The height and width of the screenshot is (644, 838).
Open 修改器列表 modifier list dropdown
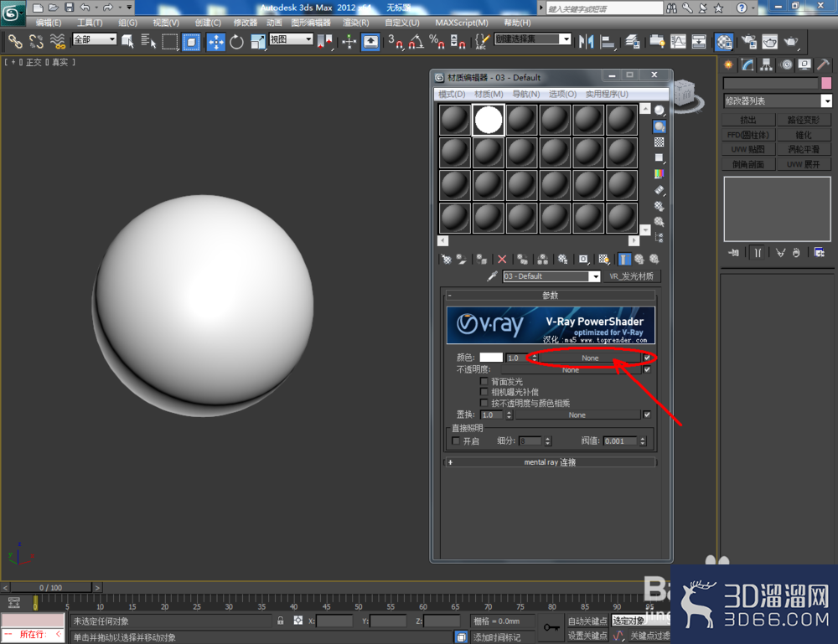(778, 101)
